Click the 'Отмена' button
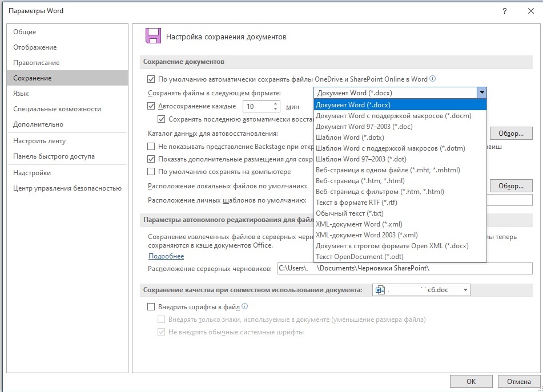Image resolution: width=543 pixels, height=392 pixels. coord(519,381)
